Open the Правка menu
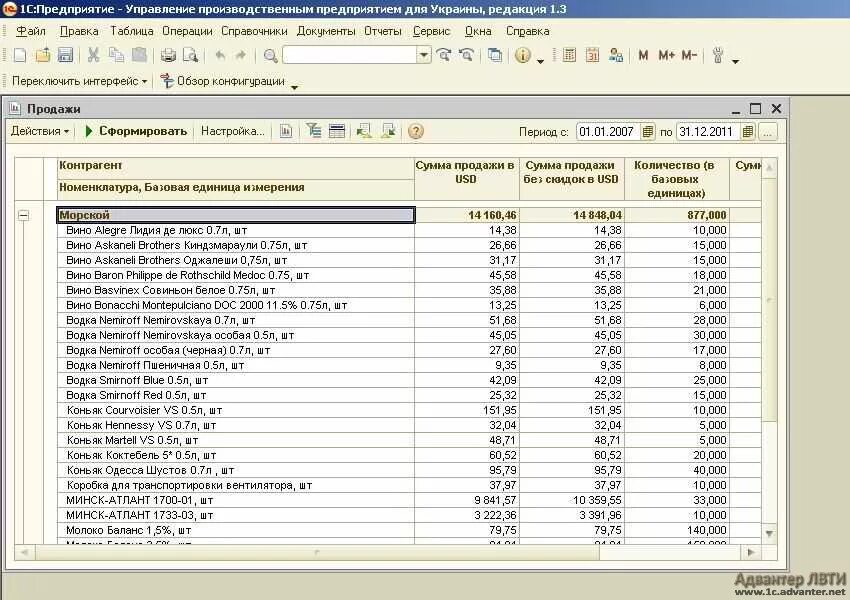850x600 pixels. [79, 31]
